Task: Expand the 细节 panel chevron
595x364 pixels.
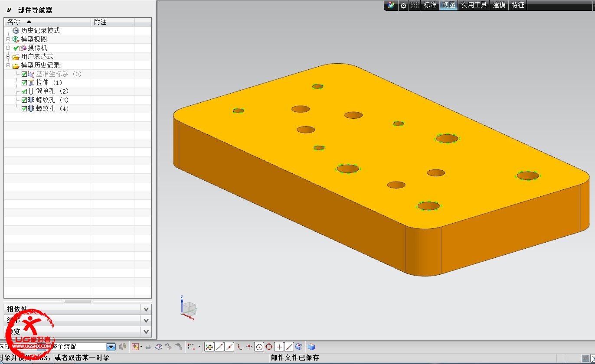Action: pyautogui.click(x=146, y=321)
